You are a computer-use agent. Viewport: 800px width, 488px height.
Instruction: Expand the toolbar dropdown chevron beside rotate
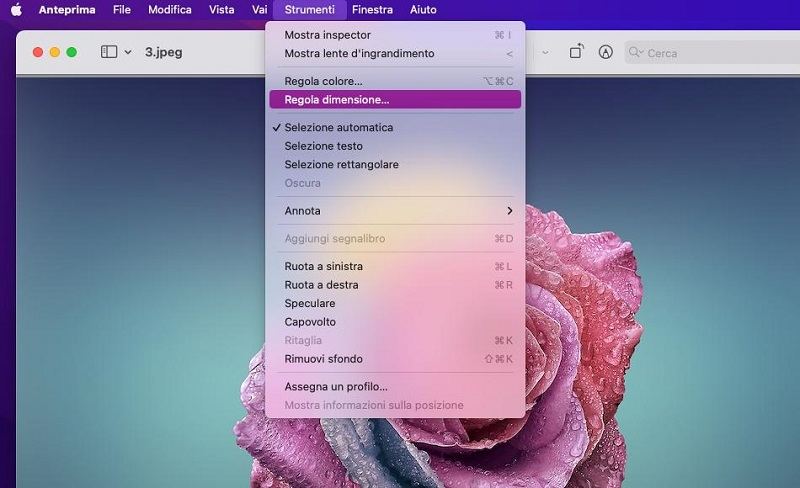tap(545, 53)
